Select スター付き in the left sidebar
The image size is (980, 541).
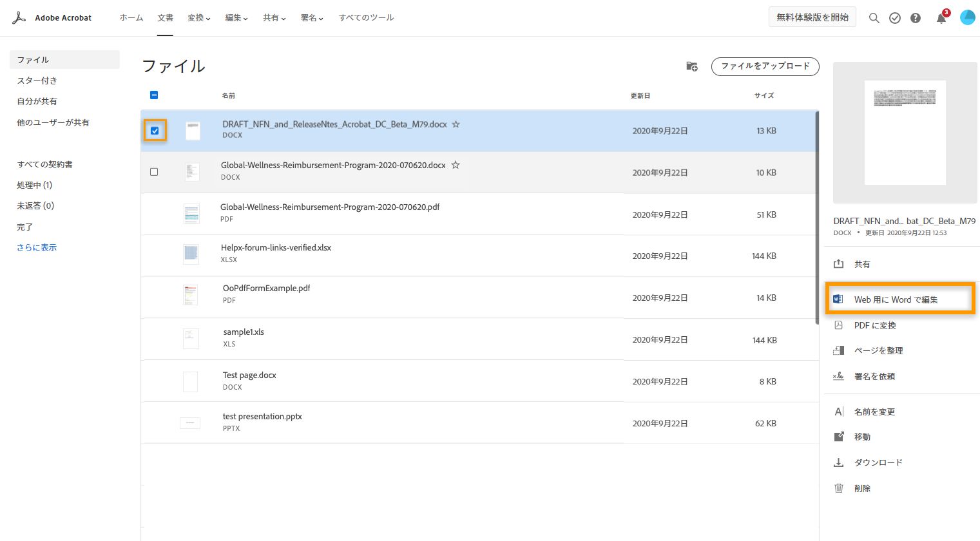coord(37,81)
